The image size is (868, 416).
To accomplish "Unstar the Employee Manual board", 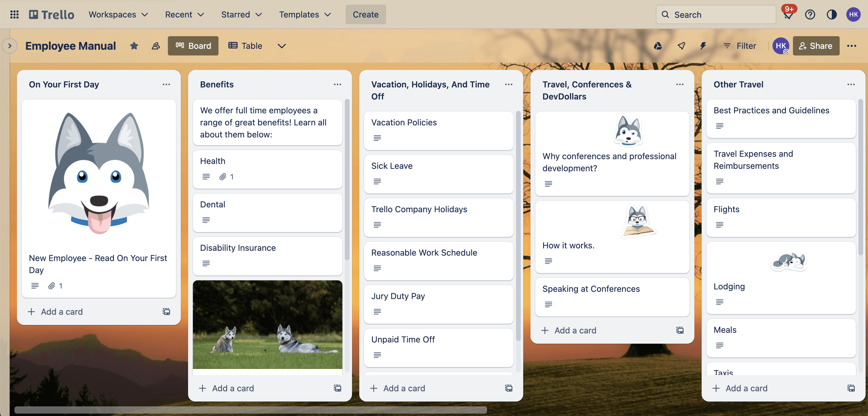I will click(x=134, y=46).
